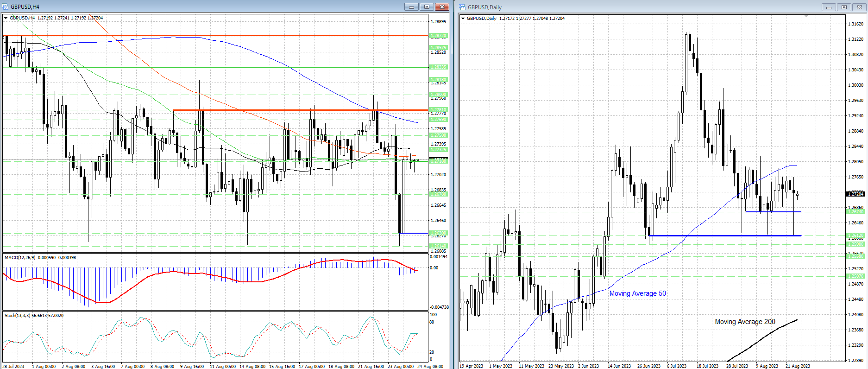Click the GBPUSD,Daily window chart icon
The width and height of the screenshot is (868, 369).
click(x=462, y=7)
